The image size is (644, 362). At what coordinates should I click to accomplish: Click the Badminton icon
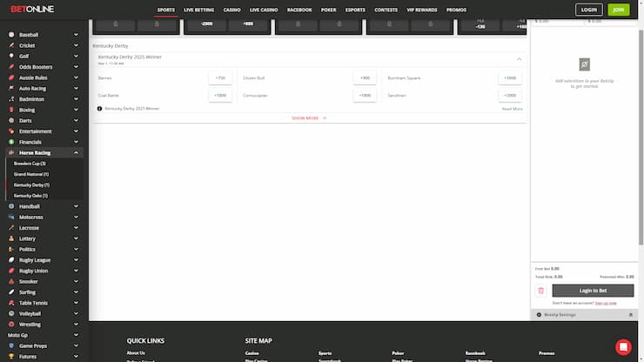click(11, 99)
